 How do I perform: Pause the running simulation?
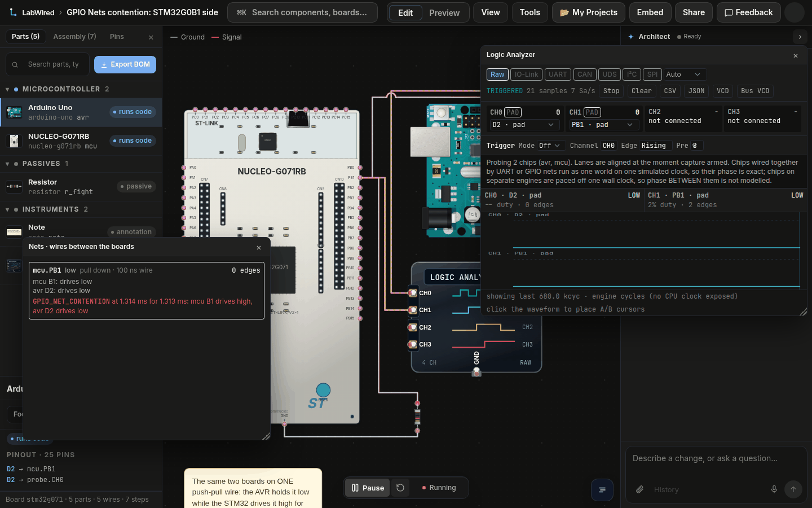pos(368,488)
